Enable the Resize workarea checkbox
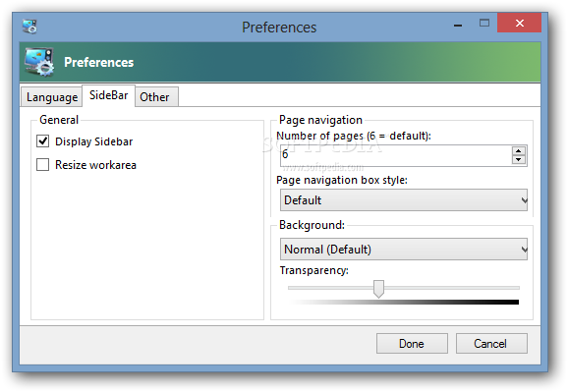This screenshot has height=392, width=568. pos(42,164)
